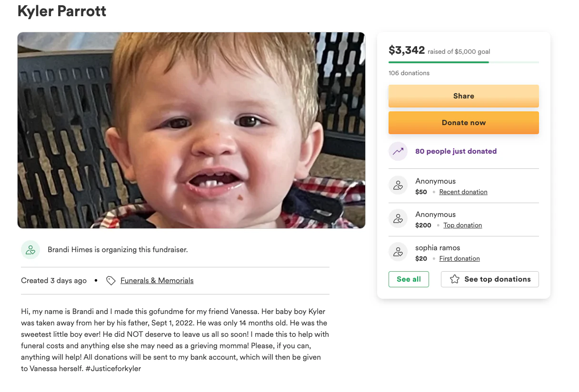Follow the First donation link

(x=459, y=259)
